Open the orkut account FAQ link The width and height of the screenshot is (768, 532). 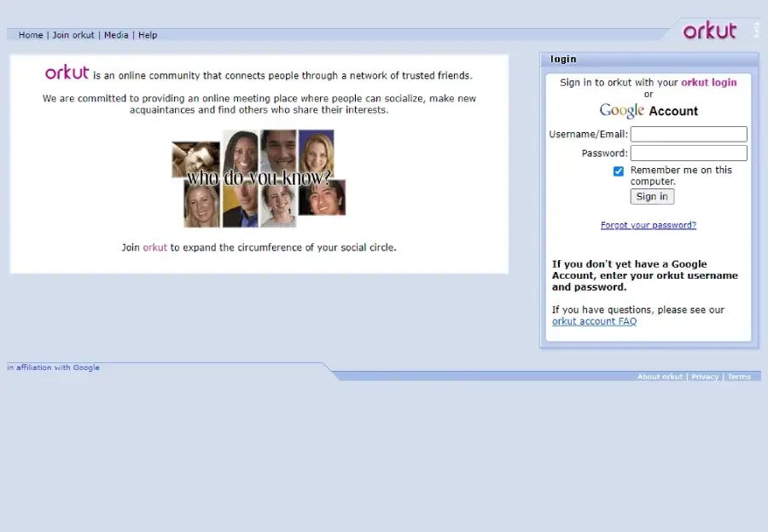[594, 321]
